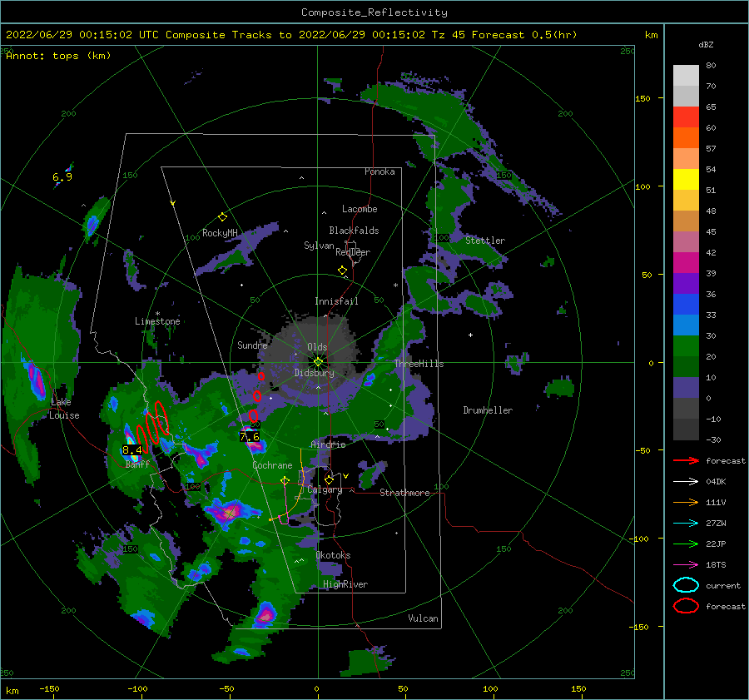
Task: Click the Vulcan city label
Action: coord(424,618)
